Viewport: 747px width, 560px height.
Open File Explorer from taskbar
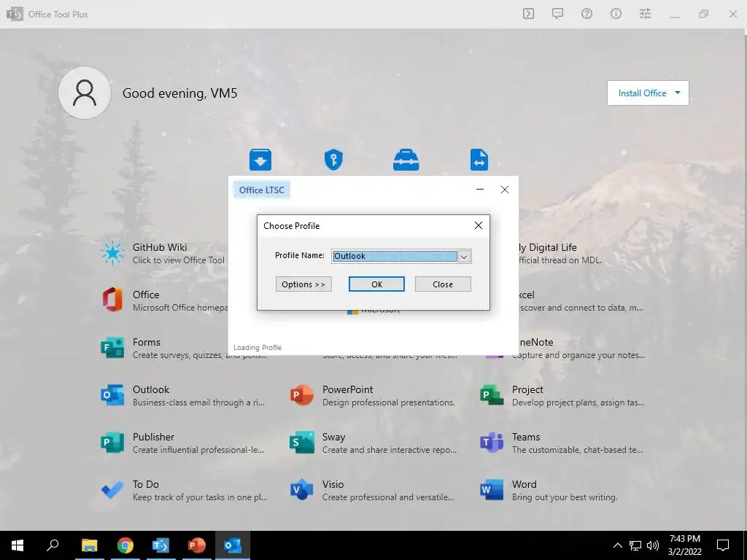(x=89, y=545)
